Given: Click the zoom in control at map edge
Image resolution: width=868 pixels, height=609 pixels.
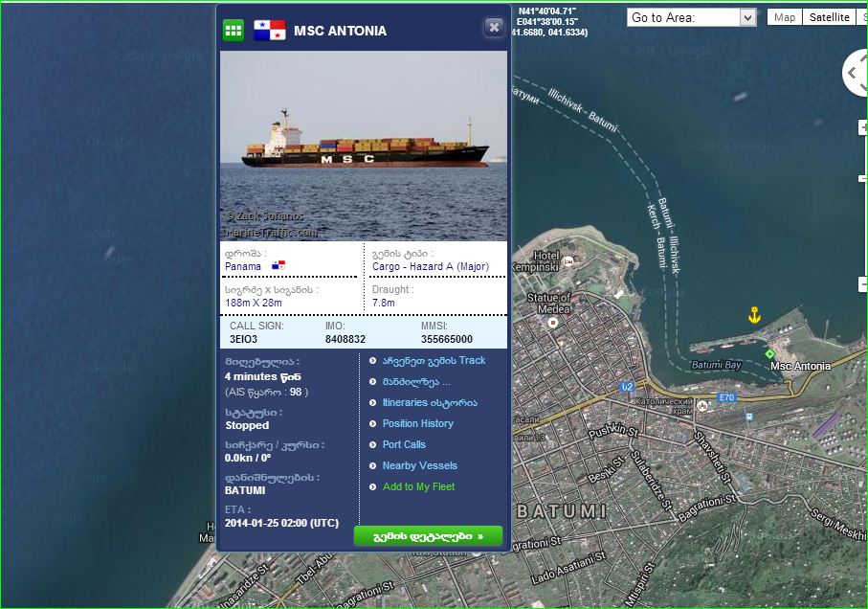Looking at the screenshot, I should [x=863, y=127].
